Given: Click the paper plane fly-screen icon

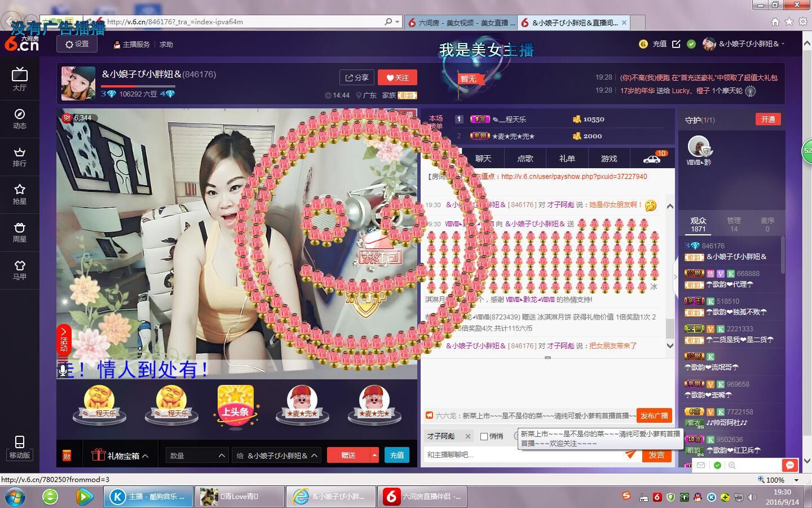Looking at the screenshot, I should pyautogui.click(x=630, y=454).
